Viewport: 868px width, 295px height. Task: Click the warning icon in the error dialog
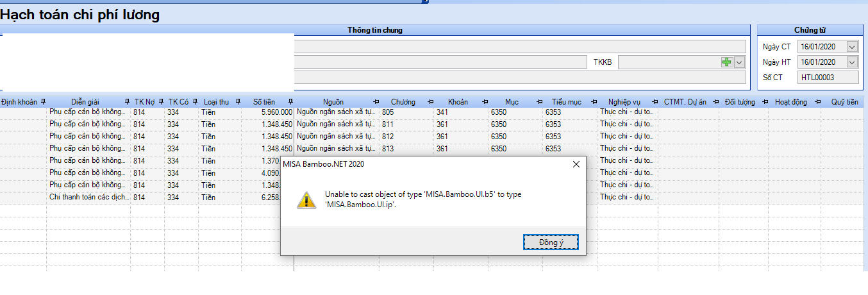coord(306,199)
